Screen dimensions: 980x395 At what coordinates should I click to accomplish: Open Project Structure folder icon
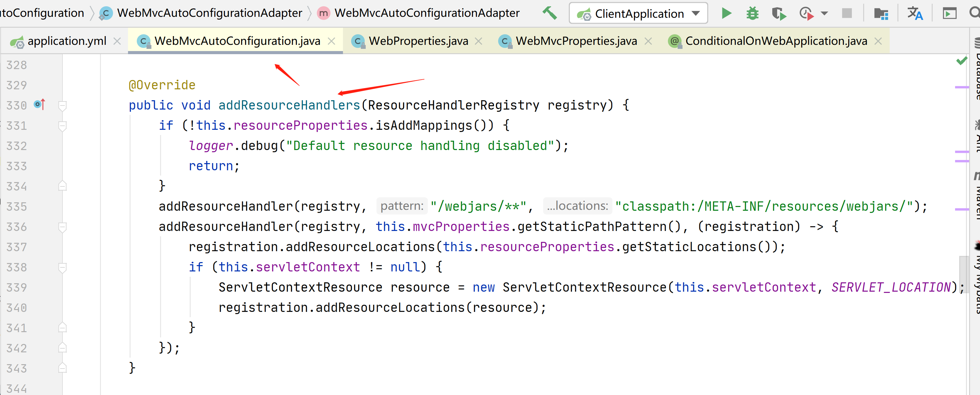point(881,14)
